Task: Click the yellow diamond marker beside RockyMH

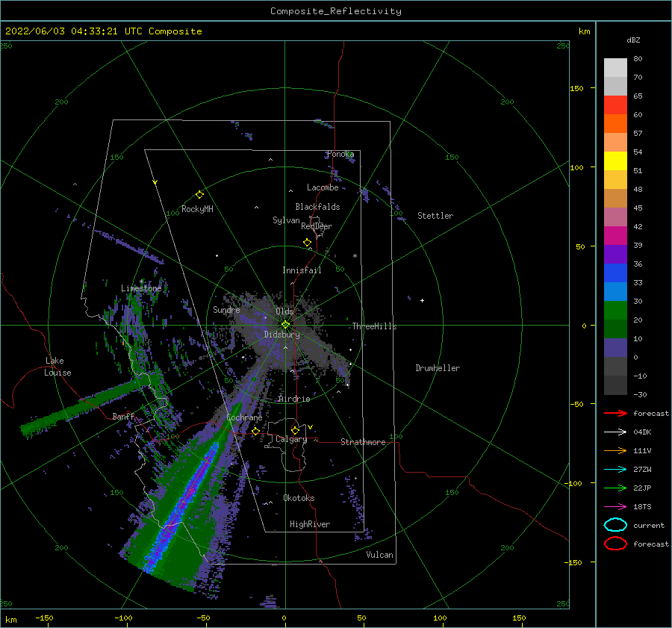Action: [x=199, y=195]
